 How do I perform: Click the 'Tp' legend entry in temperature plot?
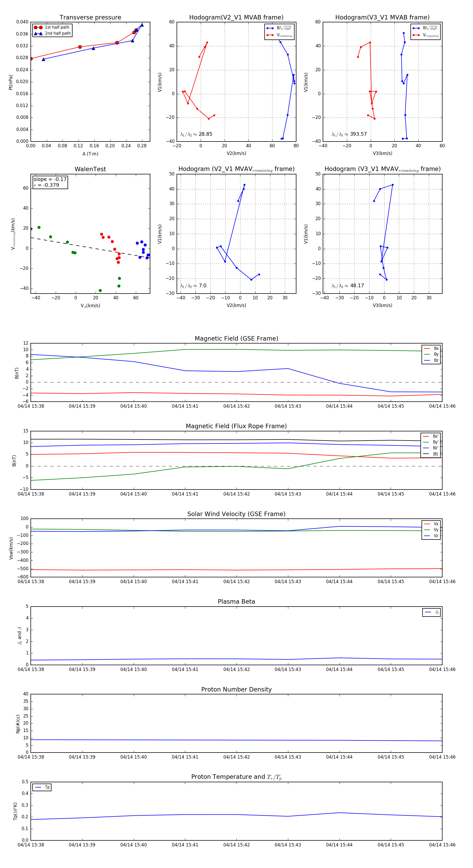tap(42, 788)
